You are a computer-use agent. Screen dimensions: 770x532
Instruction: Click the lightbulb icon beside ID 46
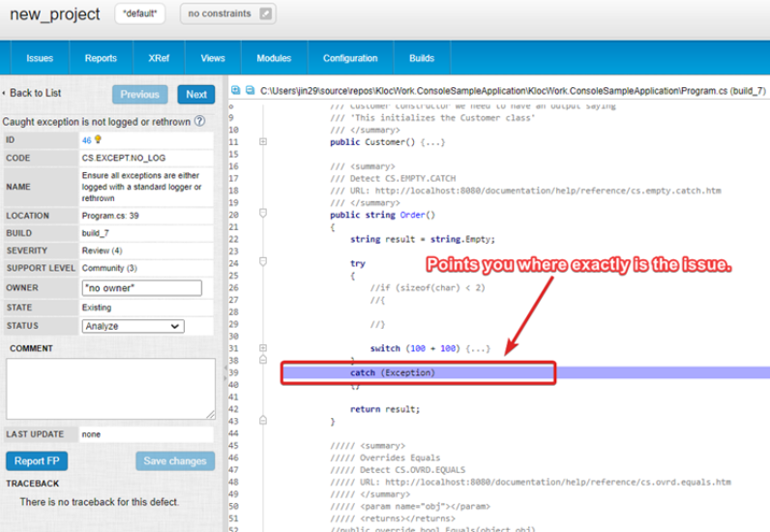point(99,139)
